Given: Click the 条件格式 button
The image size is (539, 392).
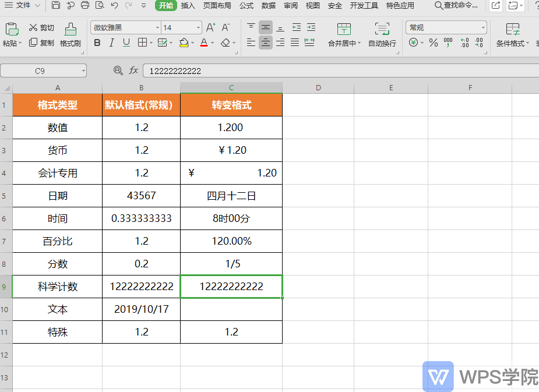Looking at the screenshot, I should [x=513, y=34].
